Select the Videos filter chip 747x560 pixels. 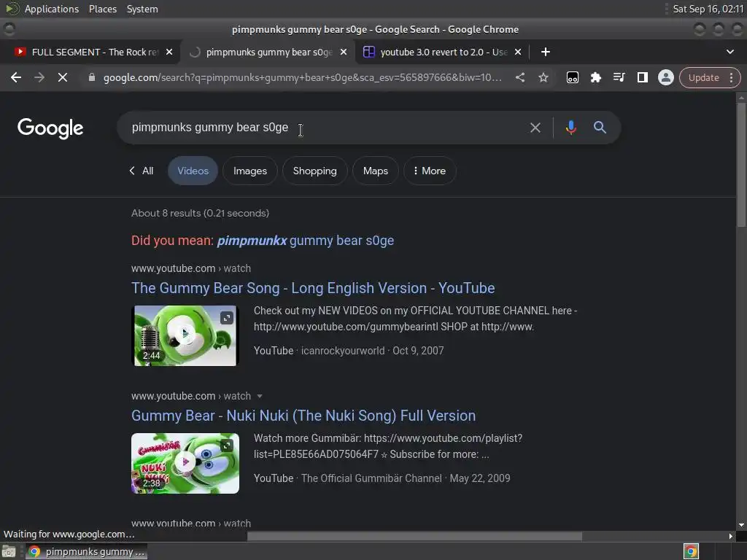click(x=193, y=171)
